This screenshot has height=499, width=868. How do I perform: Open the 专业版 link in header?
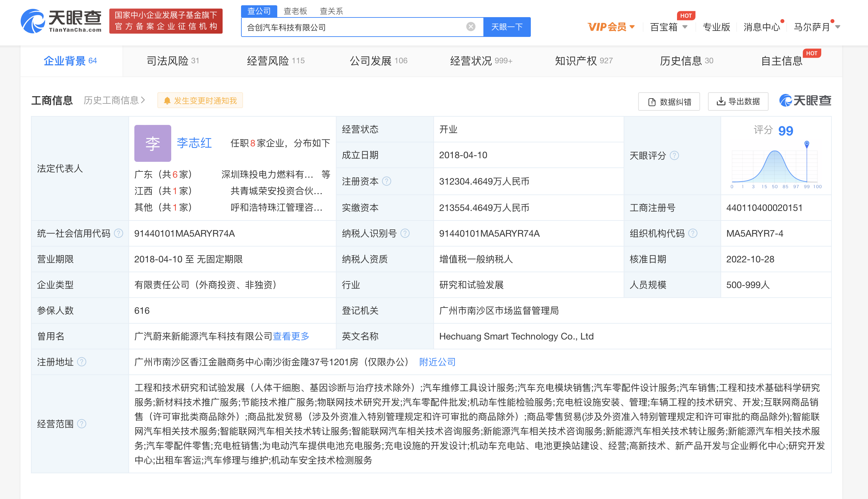click(716, 27)
